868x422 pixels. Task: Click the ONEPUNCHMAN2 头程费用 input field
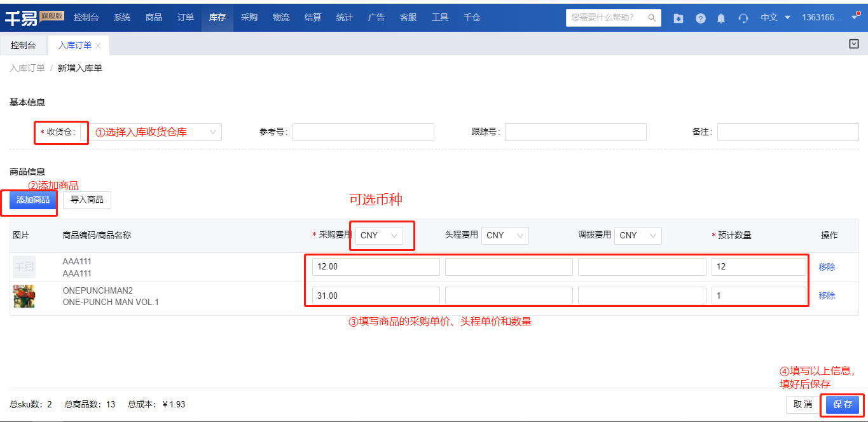click(509, 296)
